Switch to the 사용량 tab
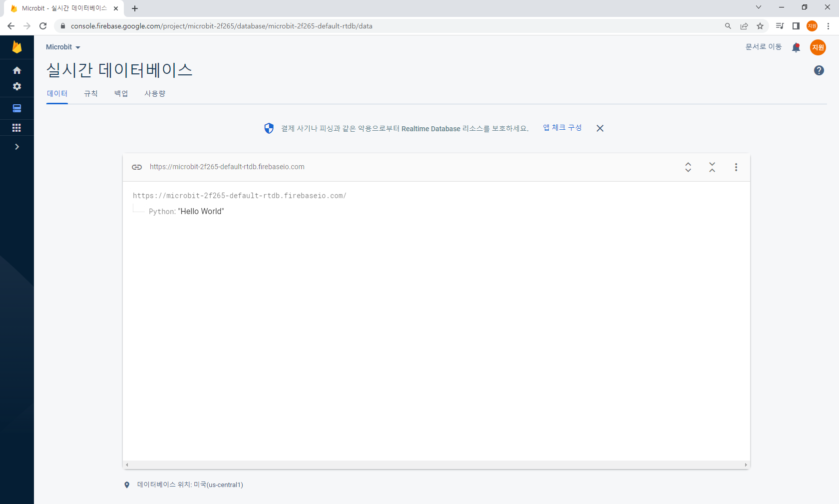Image resolution: width=839 pixels, height=504 pixels. (155, 93)
